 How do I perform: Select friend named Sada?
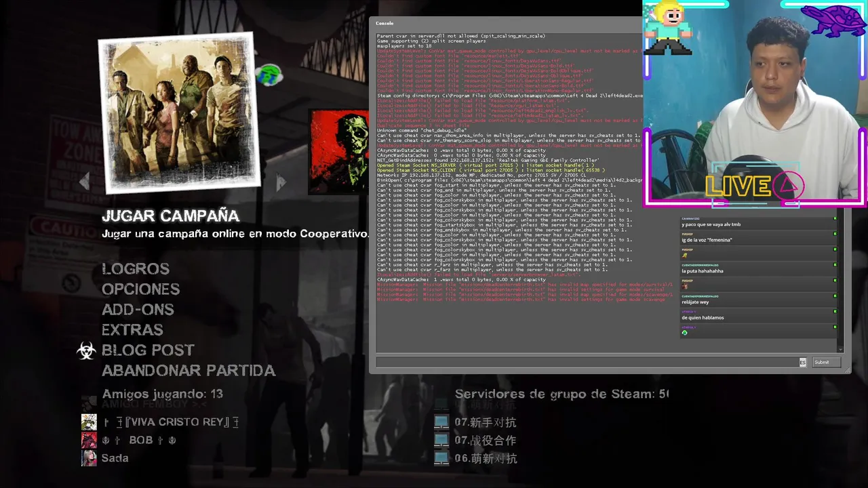click(x=115, y=458)
